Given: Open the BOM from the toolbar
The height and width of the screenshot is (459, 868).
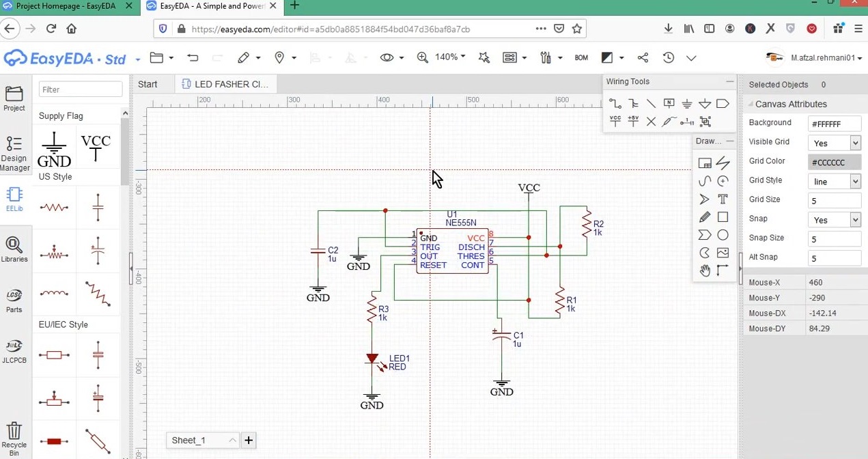Looking at the screenshot, I should coord(581,57).
